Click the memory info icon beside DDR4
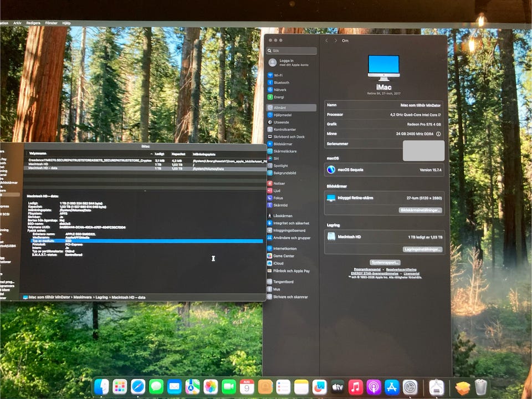532x399 pixels. [438, 134]
